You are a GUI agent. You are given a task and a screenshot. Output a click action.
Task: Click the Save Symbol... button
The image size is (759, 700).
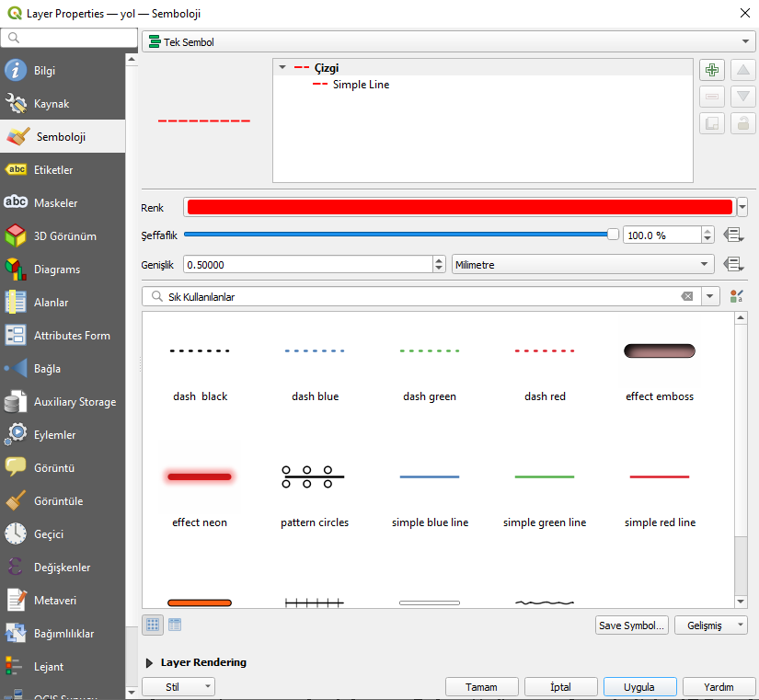coord(632,625)
